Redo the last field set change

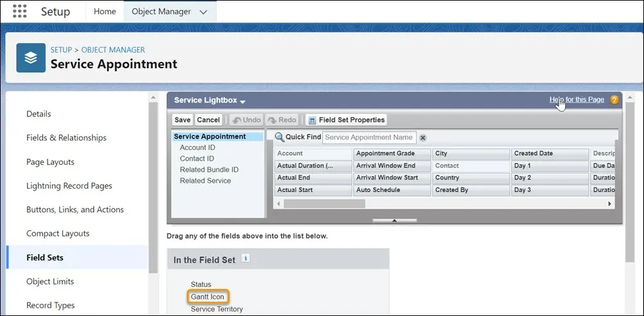click(282, 120)
